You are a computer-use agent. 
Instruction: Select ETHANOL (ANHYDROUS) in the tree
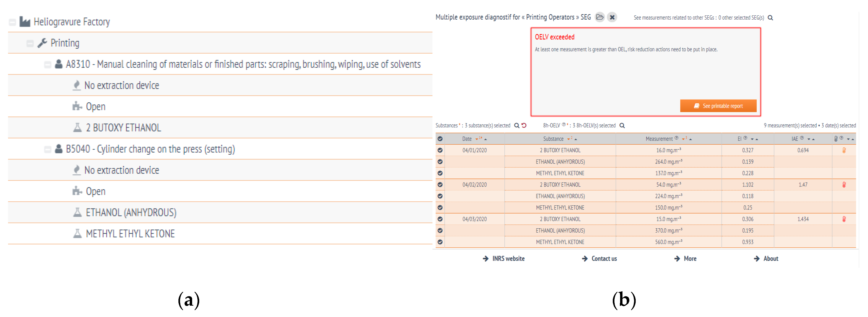[x=131, y=213]
